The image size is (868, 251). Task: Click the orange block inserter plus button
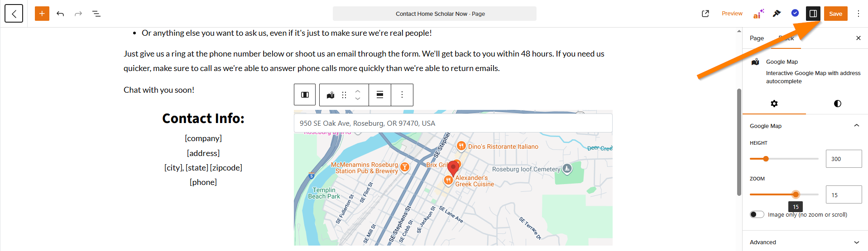pos(42,14)
